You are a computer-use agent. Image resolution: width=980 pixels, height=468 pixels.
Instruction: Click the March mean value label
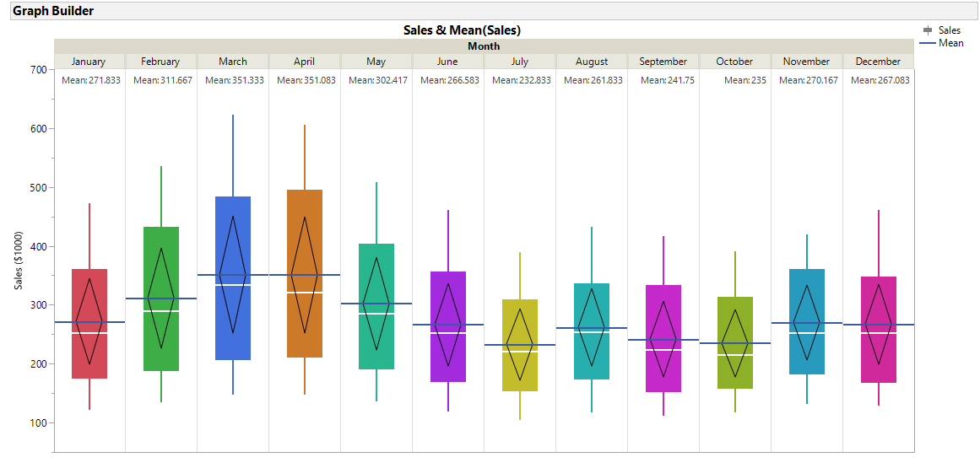click(x=234, y=80)
